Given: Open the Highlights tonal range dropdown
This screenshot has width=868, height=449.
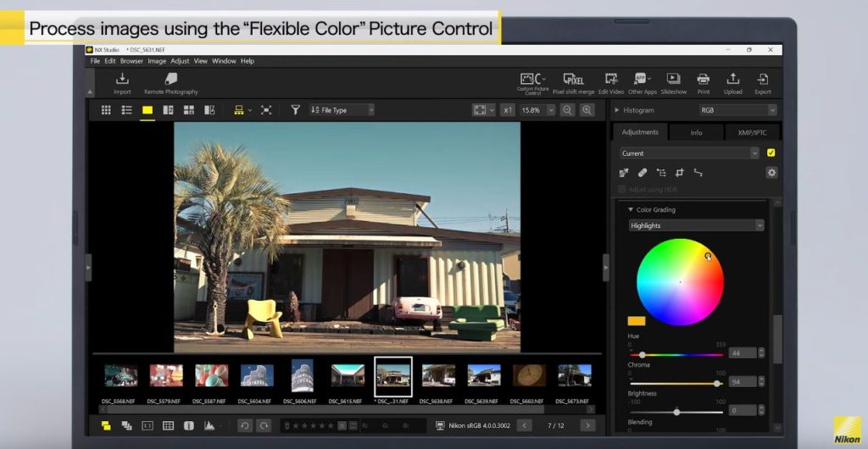Looking at the screenshot, I should pyautogui.click(x=696, y=225).
